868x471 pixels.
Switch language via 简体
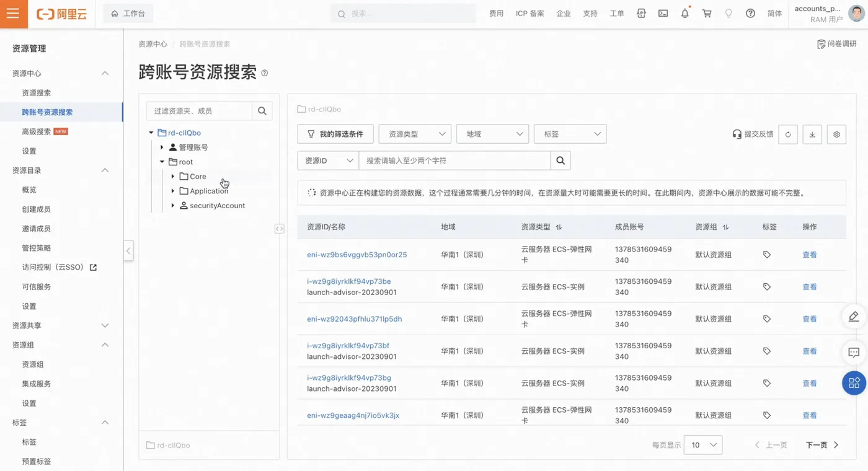pyautogui.click(x=774, y=14)
